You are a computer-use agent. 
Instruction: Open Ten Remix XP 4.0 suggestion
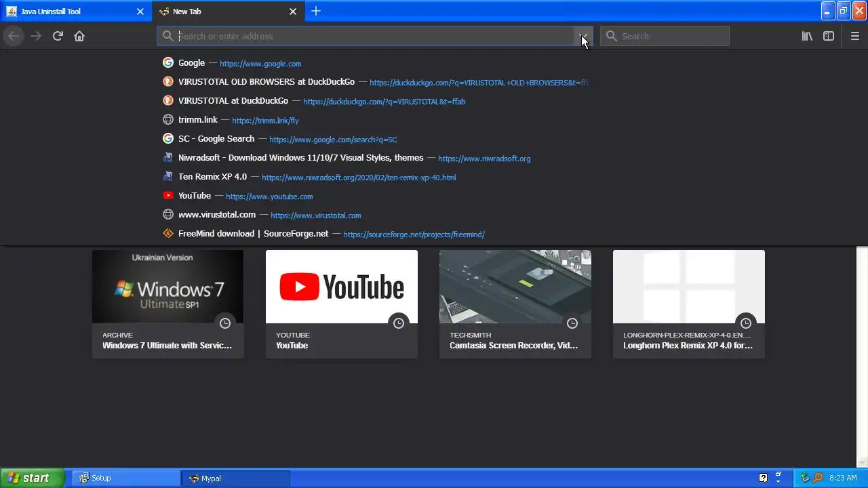pos(434,177)
